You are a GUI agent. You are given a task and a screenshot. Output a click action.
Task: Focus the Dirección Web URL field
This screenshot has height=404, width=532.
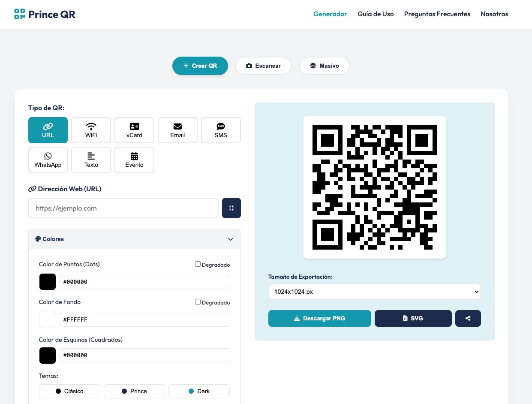(123, 208)
